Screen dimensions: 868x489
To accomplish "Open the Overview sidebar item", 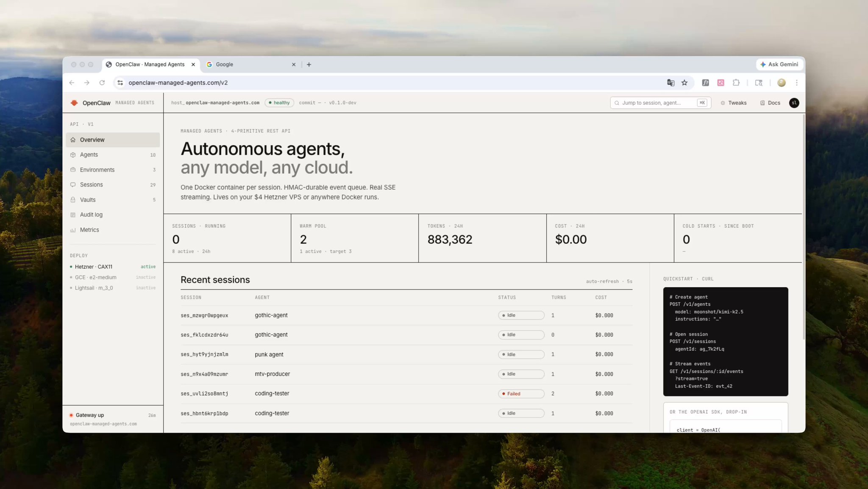I will pyautogui.click(x=113, y=140).
